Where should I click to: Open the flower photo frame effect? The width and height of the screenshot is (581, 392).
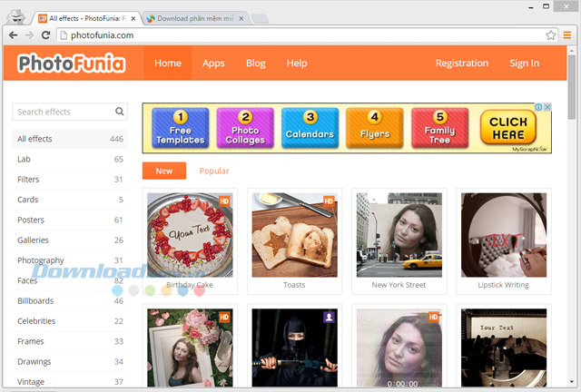click(190, 348)
